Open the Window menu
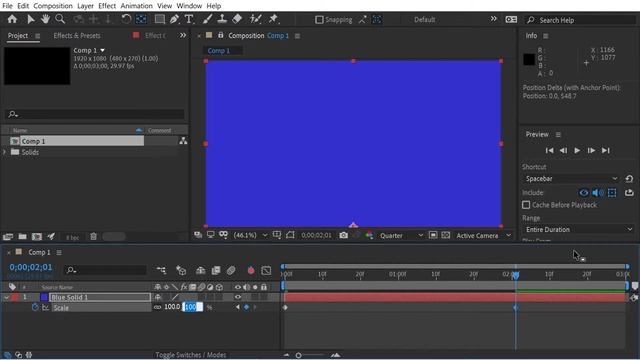This screenshot has width=640, height=360. click(189, 6)
